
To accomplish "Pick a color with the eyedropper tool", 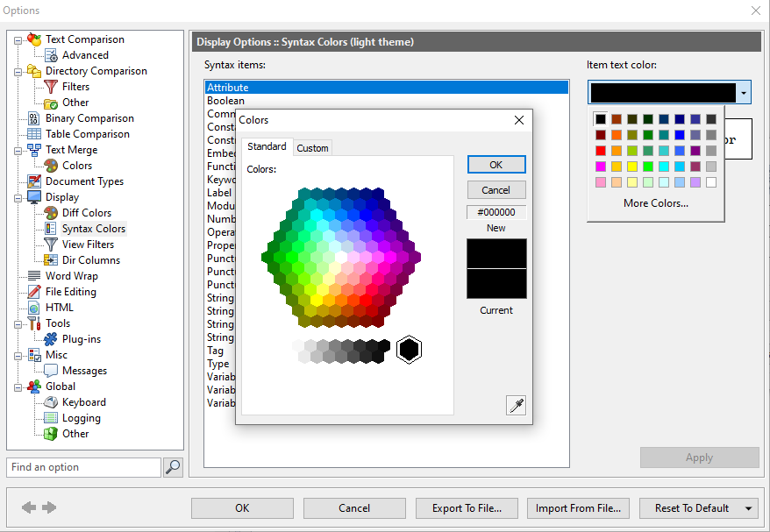I will (x=517, y=406).
